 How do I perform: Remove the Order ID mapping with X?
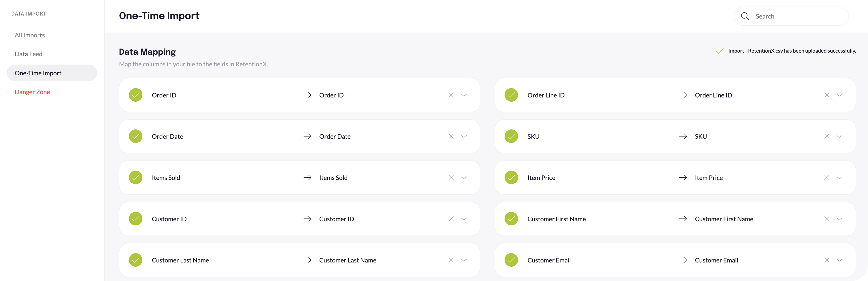tap(451, 95)
